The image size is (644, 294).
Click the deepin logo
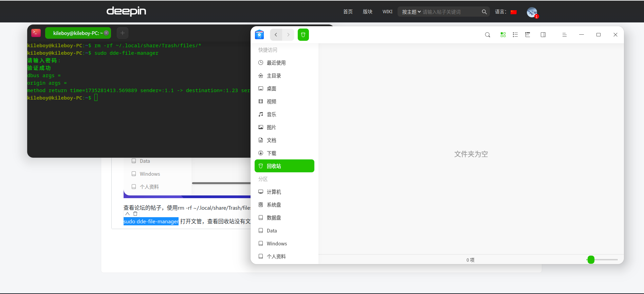[126, 11]
